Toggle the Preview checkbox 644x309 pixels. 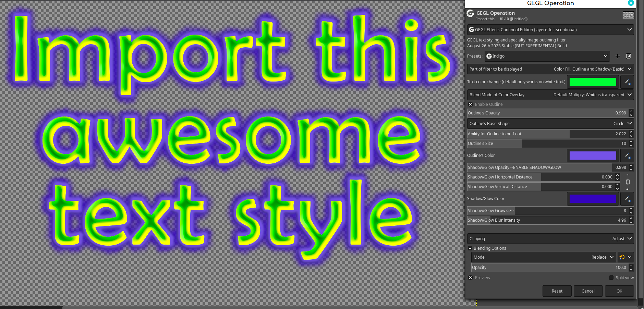pos(471,278)
